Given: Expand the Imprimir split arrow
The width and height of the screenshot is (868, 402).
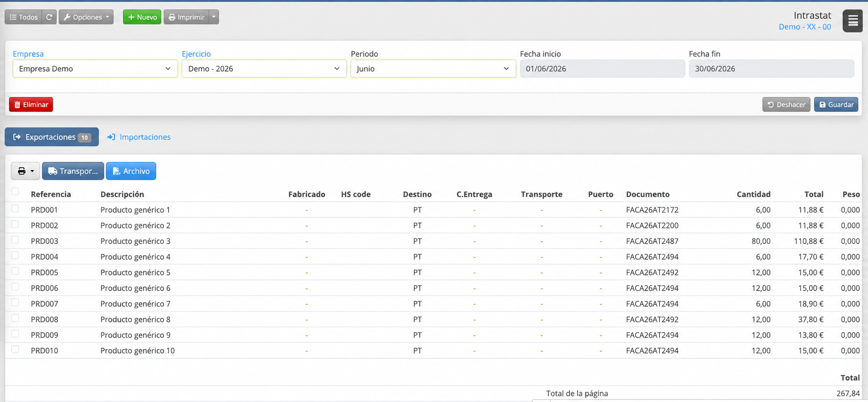Looking at the screenshot, I should point(214,17).
